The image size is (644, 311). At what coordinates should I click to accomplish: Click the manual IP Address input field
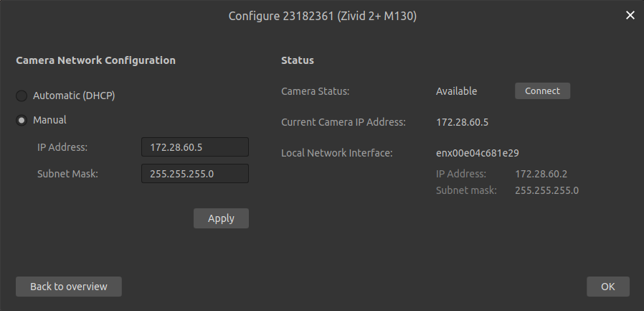tap(195, 147)
